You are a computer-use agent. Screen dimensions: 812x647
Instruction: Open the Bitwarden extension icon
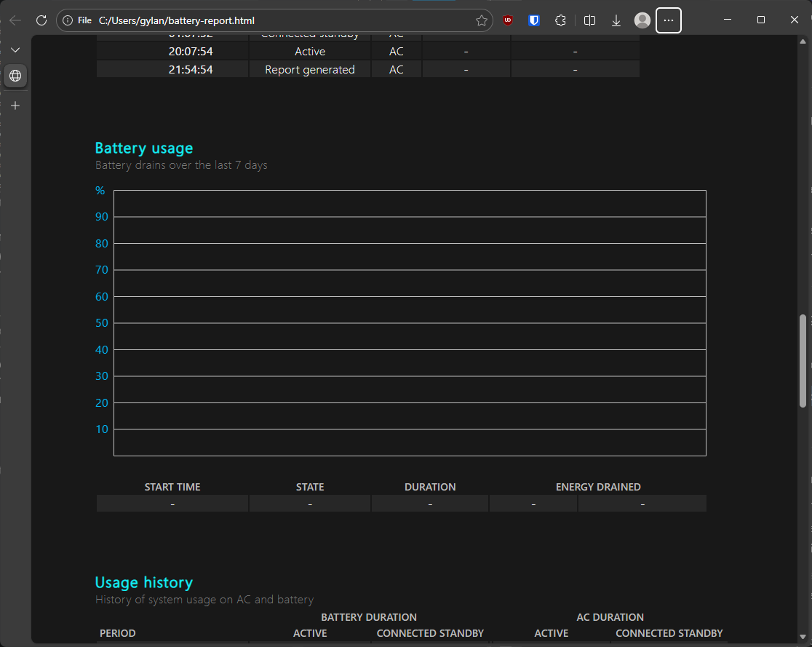[534, 20]
